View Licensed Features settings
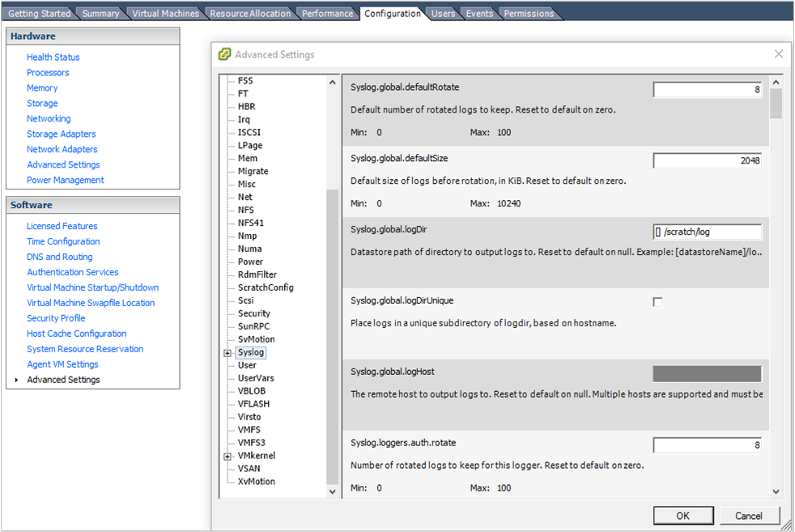 pos(62,225)
